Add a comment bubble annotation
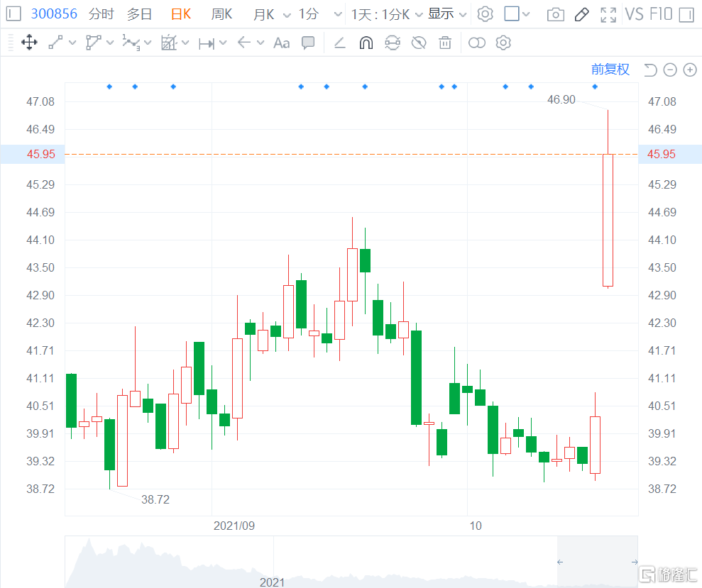Screen dimensions: 702x588 tap(308, 43)
